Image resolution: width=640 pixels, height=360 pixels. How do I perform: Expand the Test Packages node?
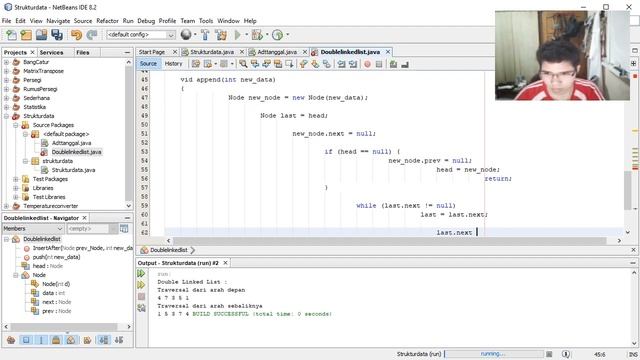[16, 179]
